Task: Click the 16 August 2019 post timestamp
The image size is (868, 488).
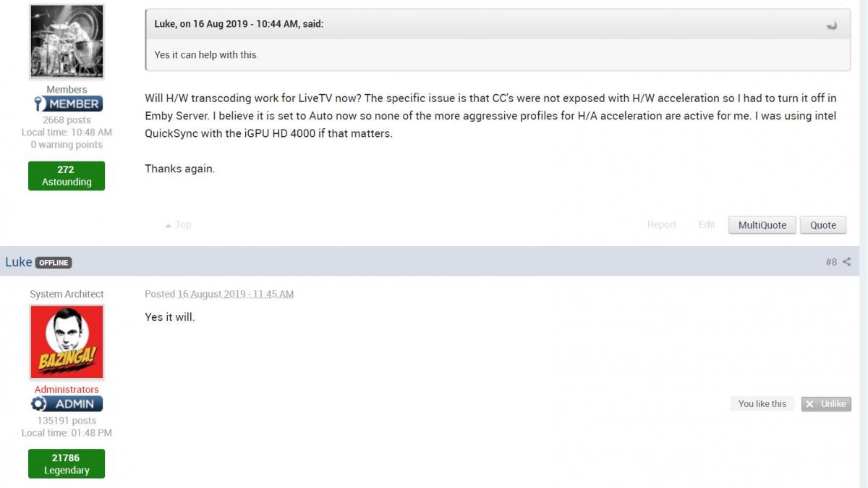Action: click(x=235, y=294)
